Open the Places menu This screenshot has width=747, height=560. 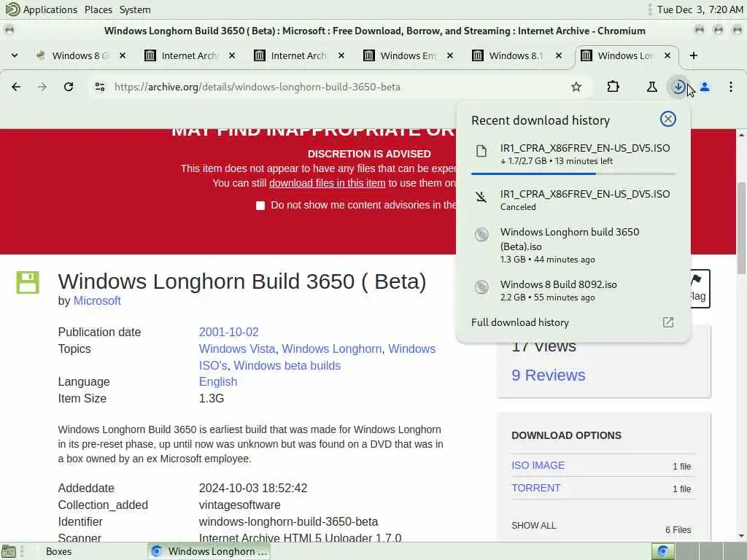tap(98, 9)
